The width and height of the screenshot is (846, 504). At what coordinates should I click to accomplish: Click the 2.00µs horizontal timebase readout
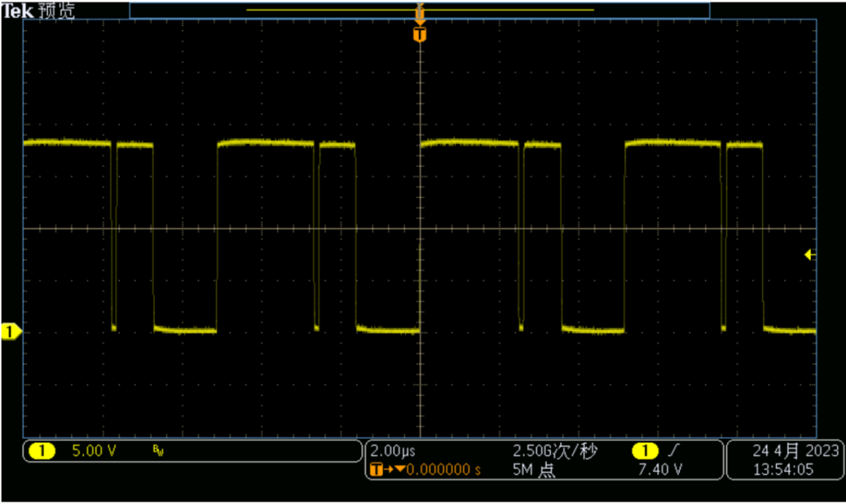(392, 451)
